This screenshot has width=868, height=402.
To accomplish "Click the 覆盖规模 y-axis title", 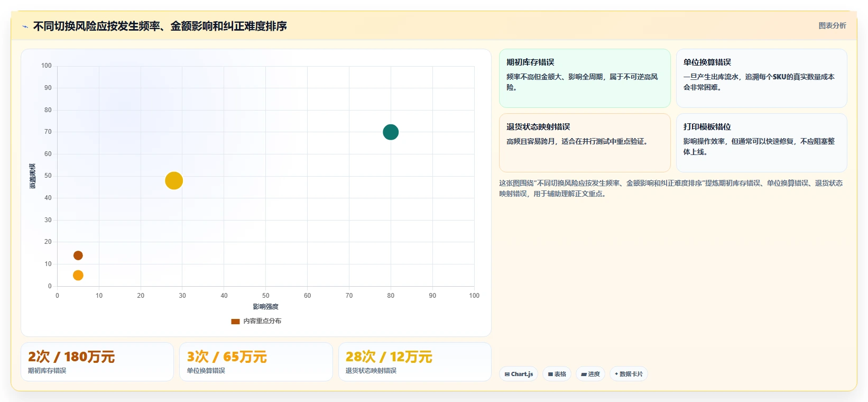I will point(33,176).
